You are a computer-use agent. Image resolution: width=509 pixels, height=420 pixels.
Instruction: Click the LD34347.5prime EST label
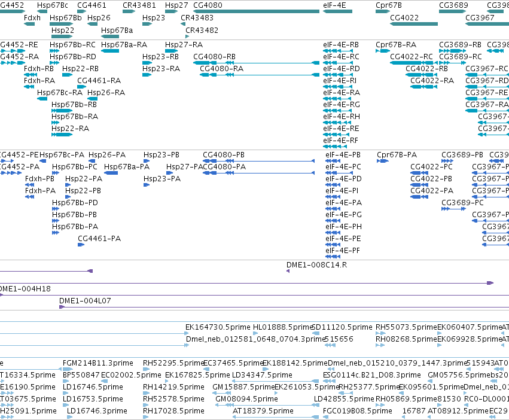[x=263, y=375]
